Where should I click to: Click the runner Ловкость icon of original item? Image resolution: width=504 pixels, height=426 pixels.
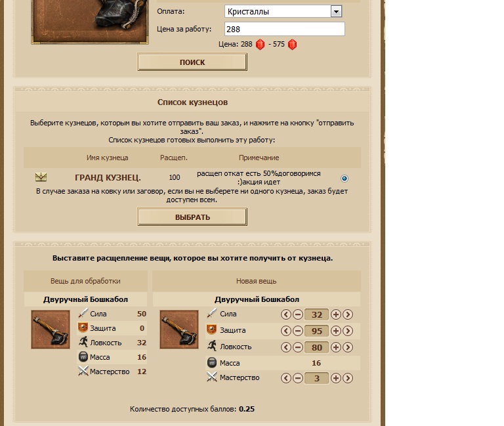[83, 342]
